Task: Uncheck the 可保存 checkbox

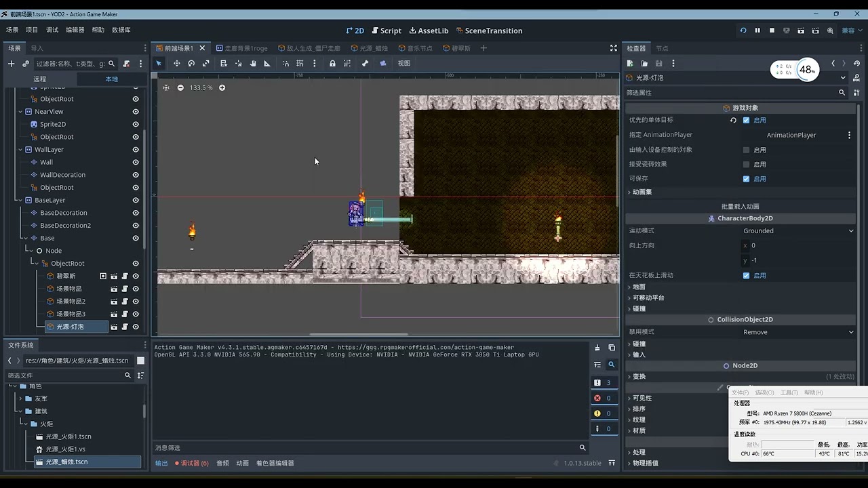Action: pyautogui.click(x=746, y=179)
